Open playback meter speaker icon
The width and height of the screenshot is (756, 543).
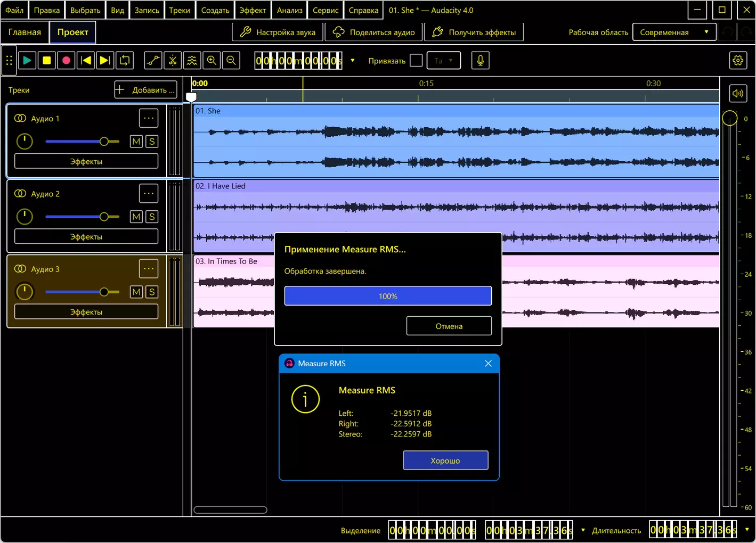(738, 94)
